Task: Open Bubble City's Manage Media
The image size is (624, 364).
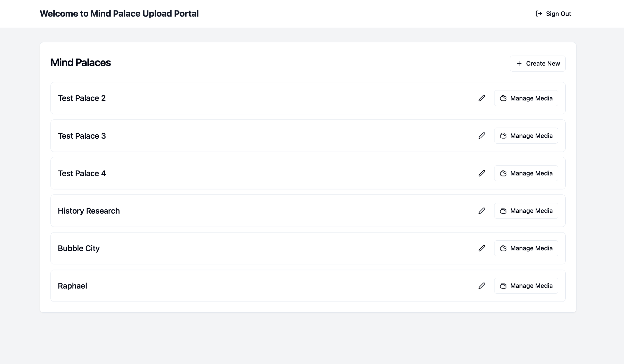Action: coord(526,248)
